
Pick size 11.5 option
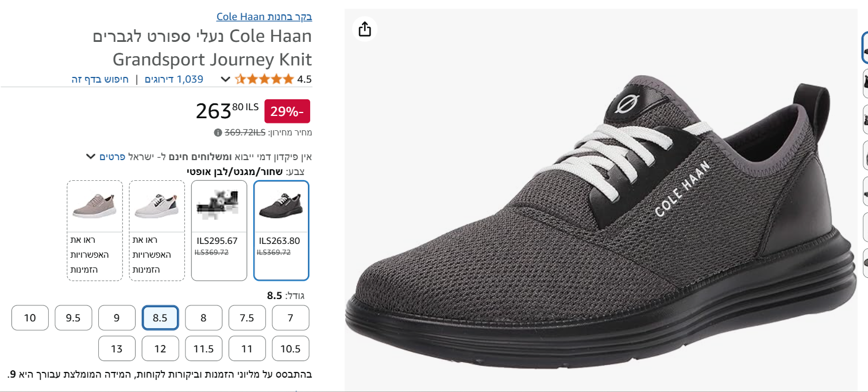coord(203,348)
